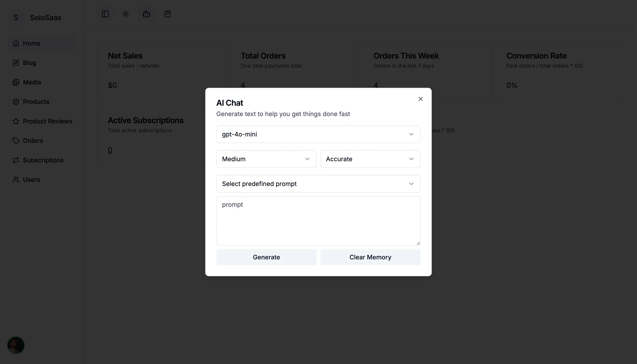
Task: Click 'Orders in the last 7 days' text
Action: (x=403, y=66)
